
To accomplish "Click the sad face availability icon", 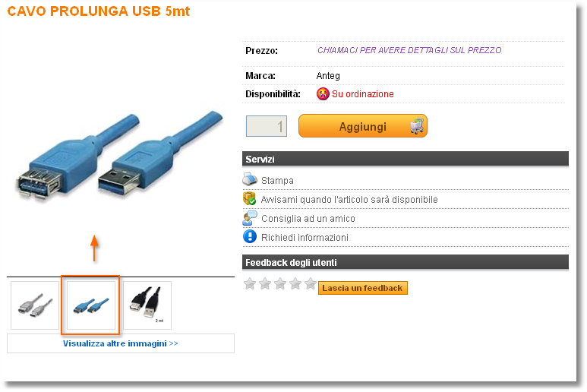I will (323, 93).
